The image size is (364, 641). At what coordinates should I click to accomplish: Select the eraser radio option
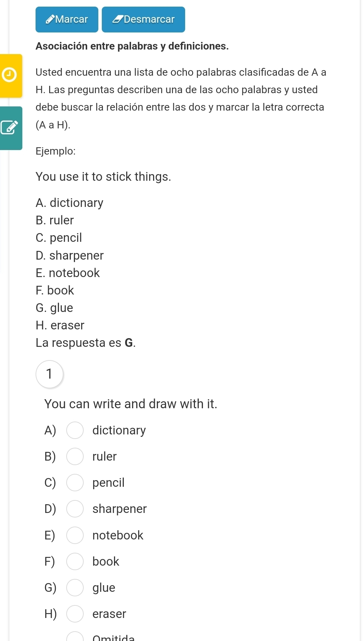pos(75,614)
